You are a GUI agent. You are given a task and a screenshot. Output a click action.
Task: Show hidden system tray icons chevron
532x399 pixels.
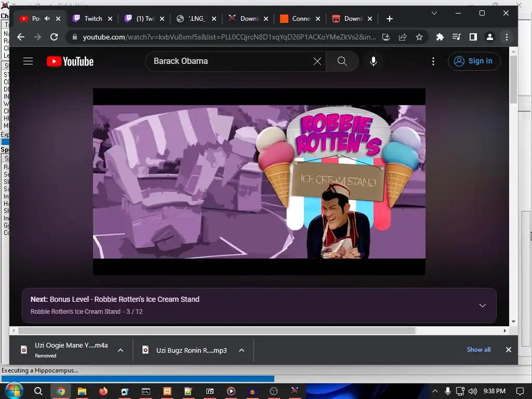(435, 391)
